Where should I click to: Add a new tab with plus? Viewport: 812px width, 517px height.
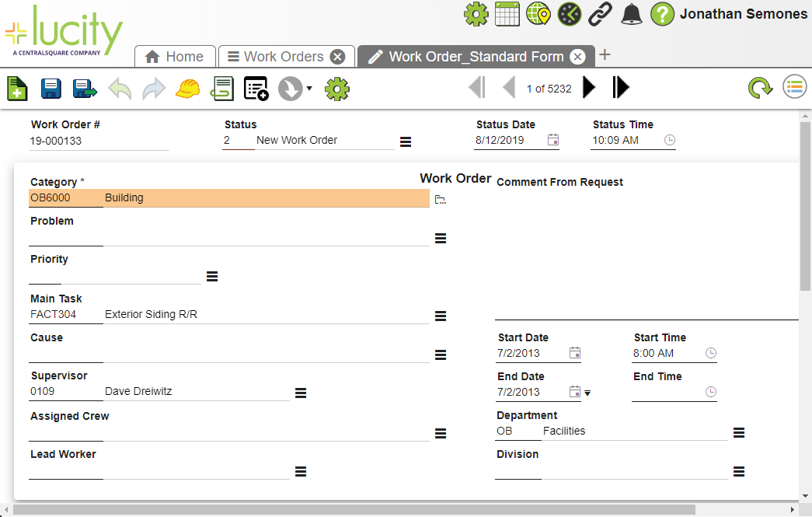click(x=605, y=54)
